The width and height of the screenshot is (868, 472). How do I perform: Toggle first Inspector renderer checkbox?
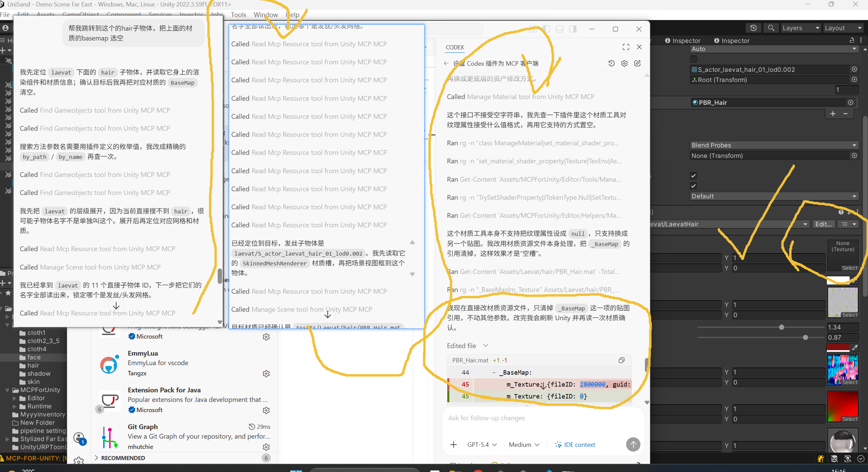coord(693,176)
